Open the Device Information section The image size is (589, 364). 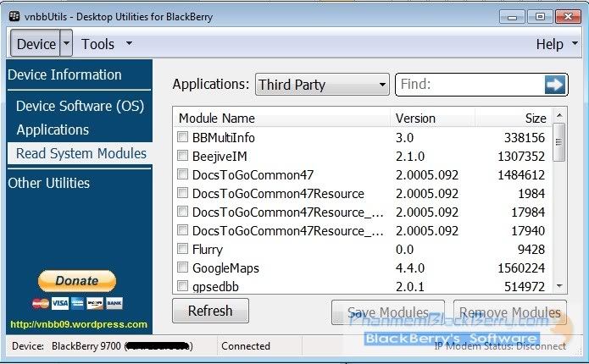(64, 74)
